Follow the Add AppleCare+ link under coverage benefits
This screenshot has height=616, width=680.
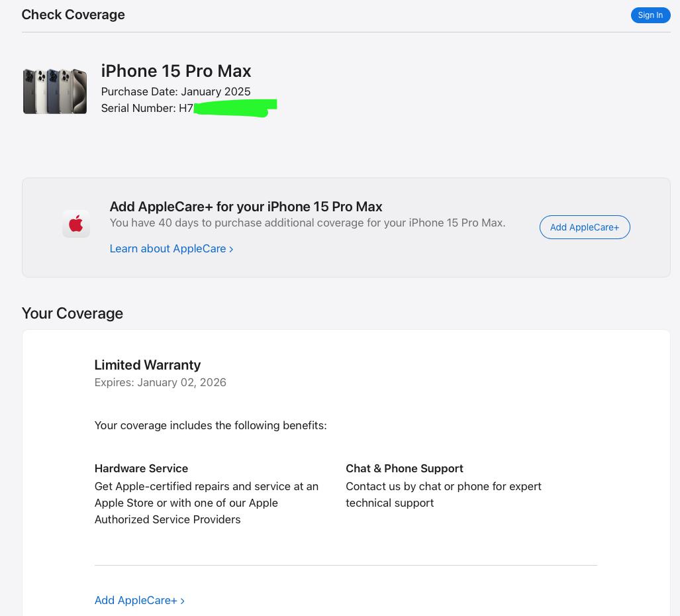point(140,600)
